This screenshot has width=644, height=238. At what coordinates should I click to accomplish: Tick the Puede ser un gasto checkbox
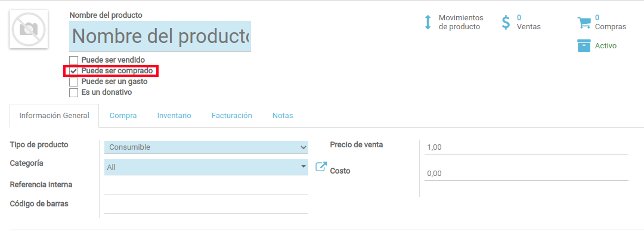(73, 82)
